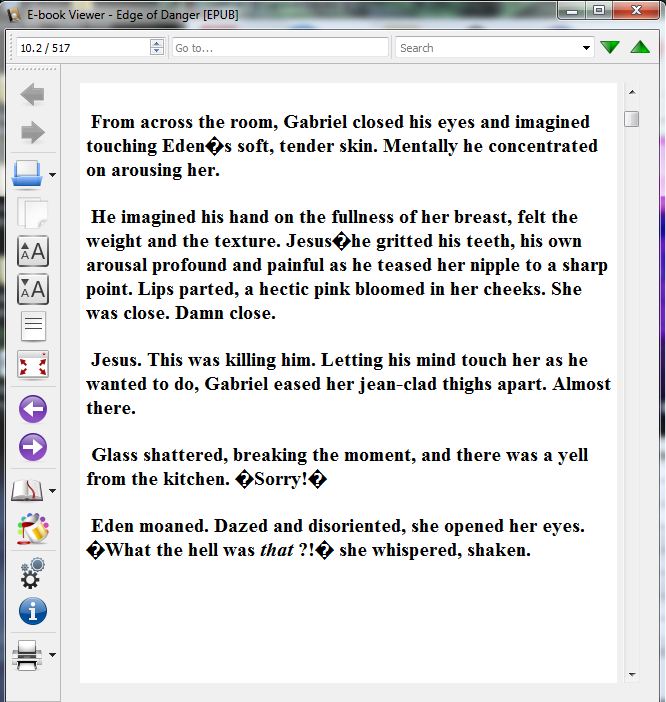Viewport: 666px width, 702px height.
Task: Click the scrollbar down arrow
Action: pos(632,674)
